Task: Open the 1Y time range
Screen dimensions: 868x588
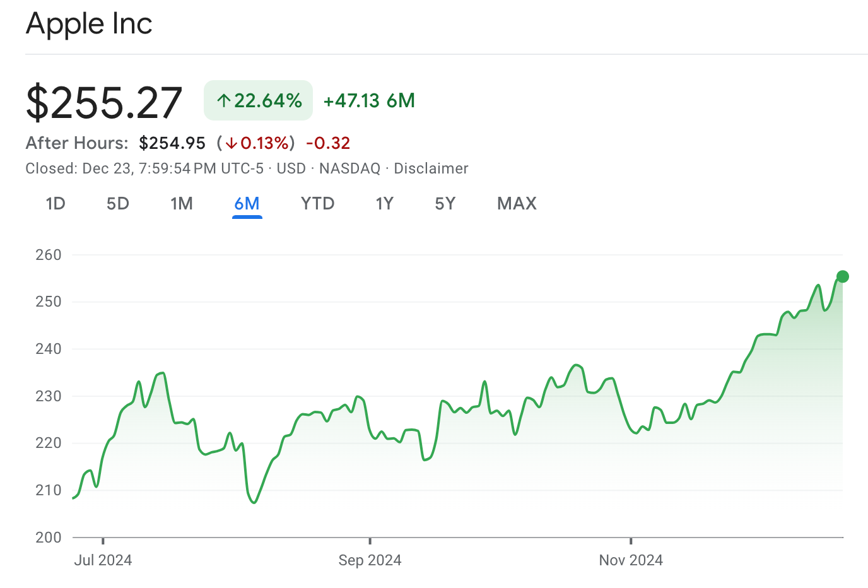Action: pyautogui.click(x=385, y=204)
